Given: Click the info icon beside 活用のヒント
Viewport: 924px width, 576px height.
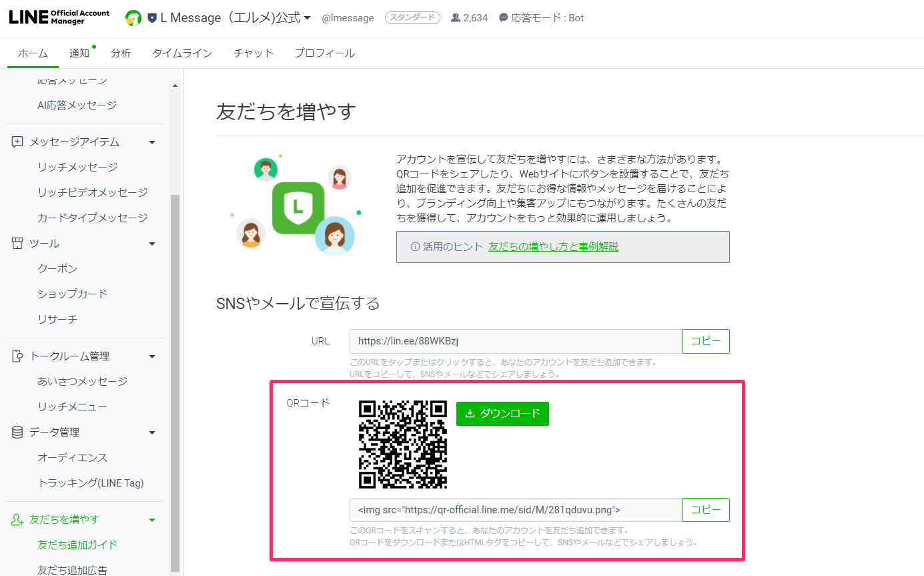Looking at the screenshot, I should tap(415, 247).
